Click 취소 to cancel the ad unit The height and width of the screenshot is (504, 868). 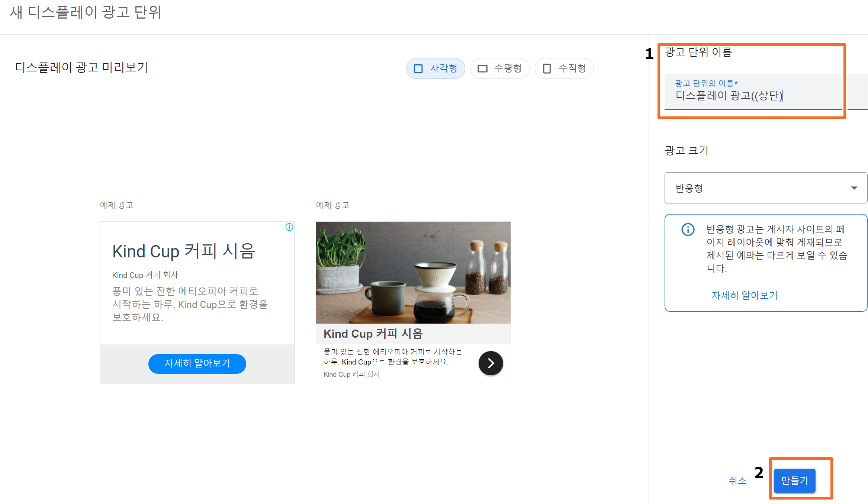(737, 481)
